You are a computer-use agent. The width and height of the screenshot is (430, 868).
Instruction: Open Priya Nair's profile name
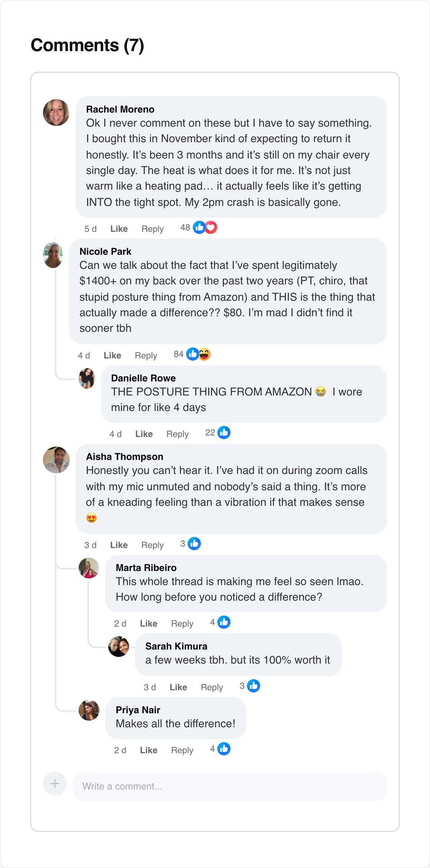(138, 710)
